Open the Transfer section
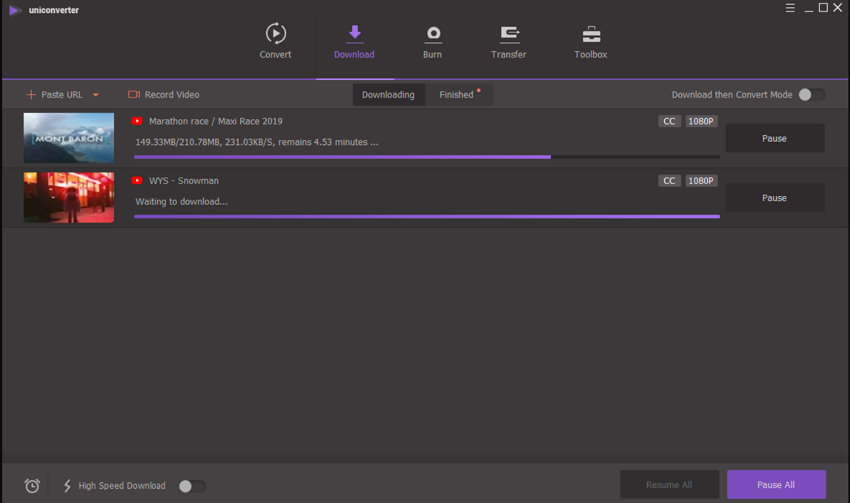Image resolution: width=850 pixels, height=503 pixels. (x=508, y=41)
